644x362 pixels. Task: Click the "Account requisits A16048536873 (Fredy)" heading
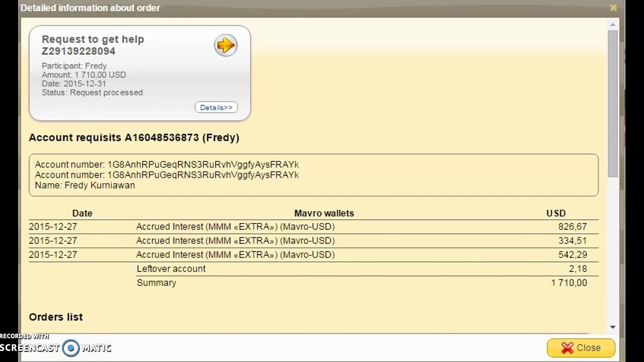pos(134,138)
